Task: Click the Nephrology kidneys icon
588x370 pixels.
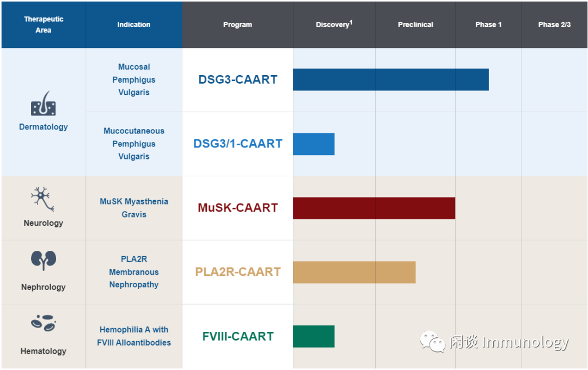Action: pos(43,261)
